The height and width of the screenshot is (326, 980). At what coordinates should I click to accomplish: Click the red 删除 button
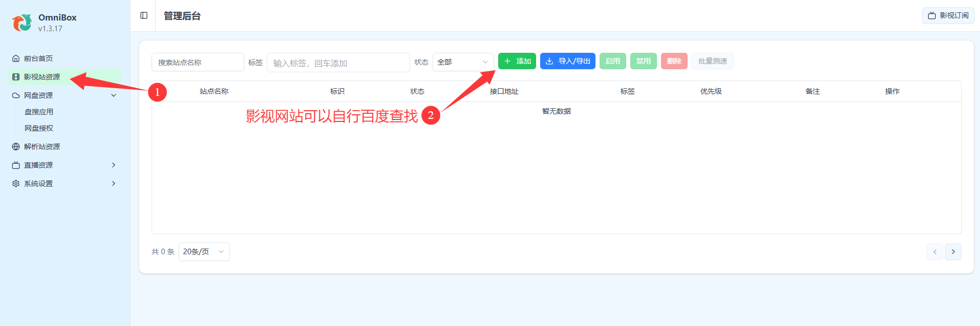[674, 61]
